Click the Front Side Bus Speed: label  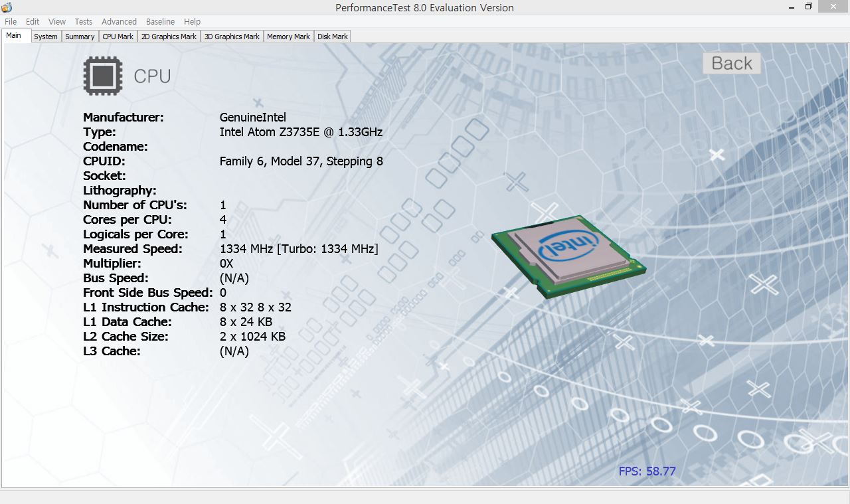pos(148,293)
